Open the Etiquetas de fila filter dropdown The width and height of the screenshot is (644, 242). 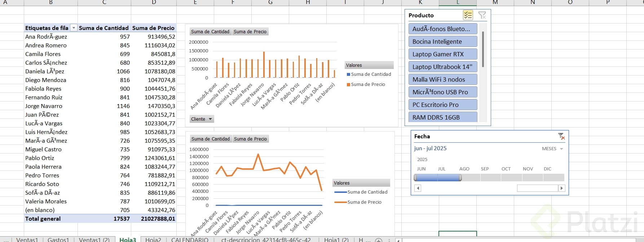pos(74,28)
